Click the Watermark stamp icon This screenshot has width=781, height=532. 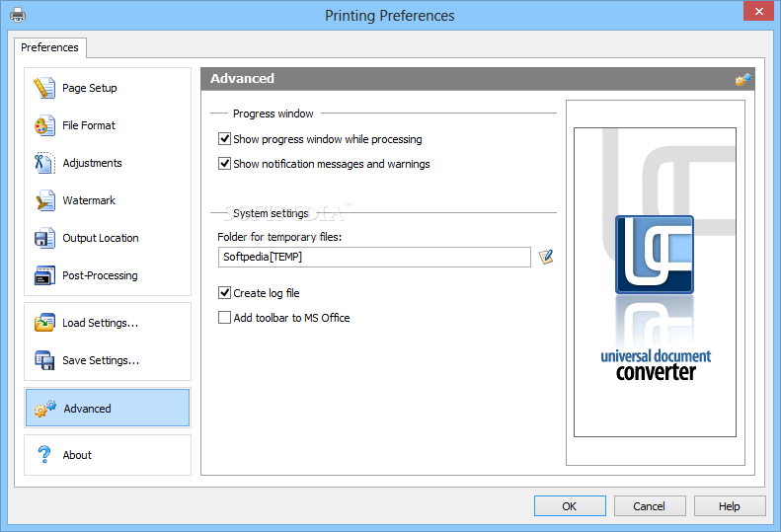point(44,200)
